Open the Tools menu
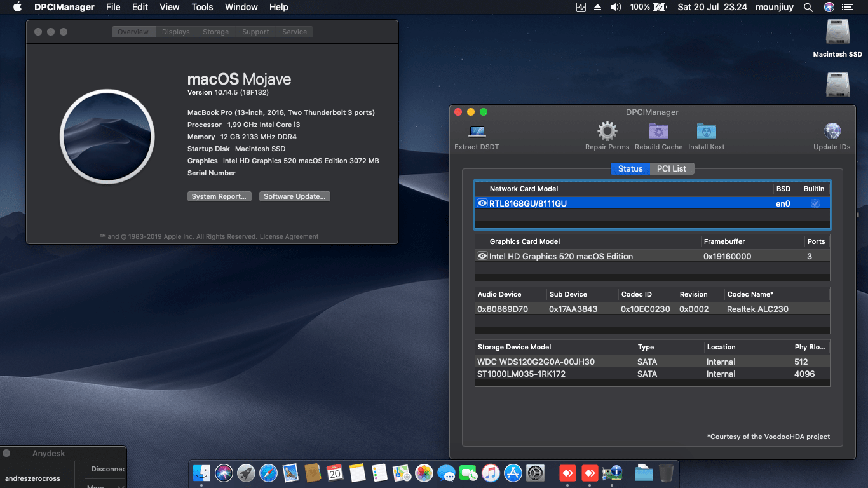The width and height of the screenshot is (868, 488). tap(202, 7)
